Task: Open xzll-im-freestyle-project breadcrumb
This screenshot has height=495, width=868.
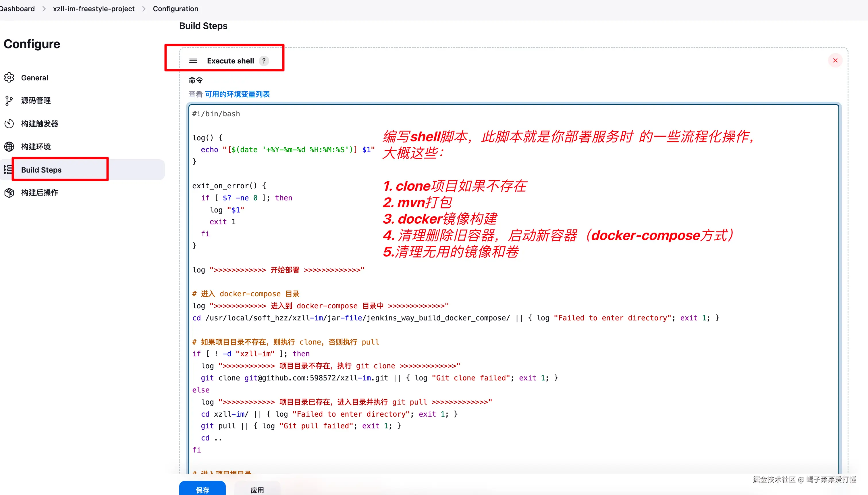Action: [x=94, y=9]
